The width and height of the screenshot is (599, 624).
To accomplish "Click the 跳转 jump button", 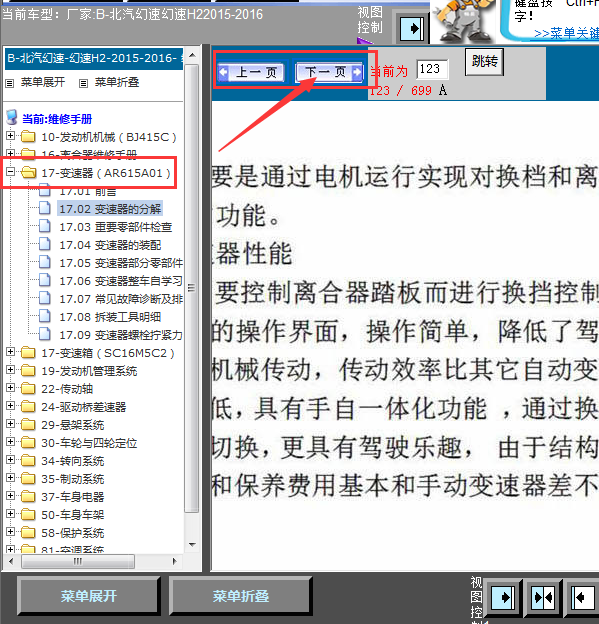I will coord(484,62).
